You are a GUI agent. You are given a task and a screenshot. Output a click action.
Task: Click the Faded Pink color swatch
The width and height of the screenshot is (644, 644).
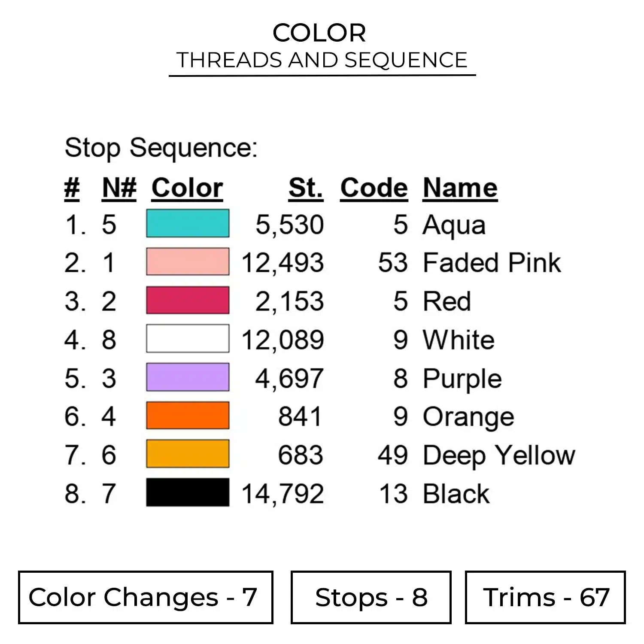tap(188, 261)
